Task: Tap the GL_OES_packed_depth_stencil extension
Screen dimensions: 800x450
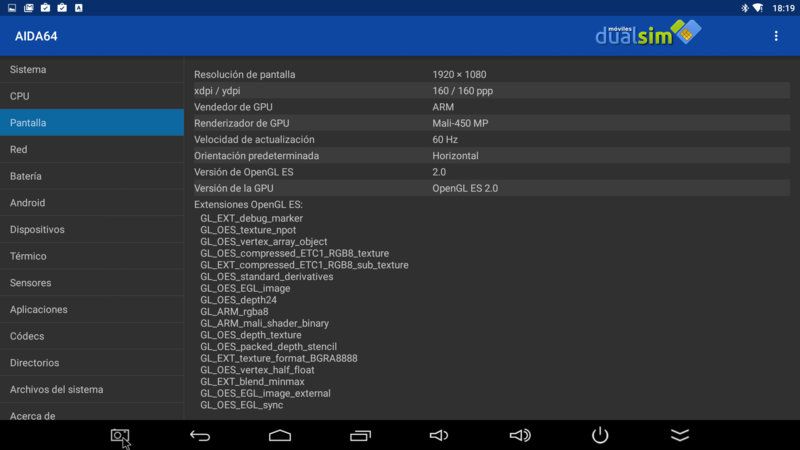Action: coord(268,347)
